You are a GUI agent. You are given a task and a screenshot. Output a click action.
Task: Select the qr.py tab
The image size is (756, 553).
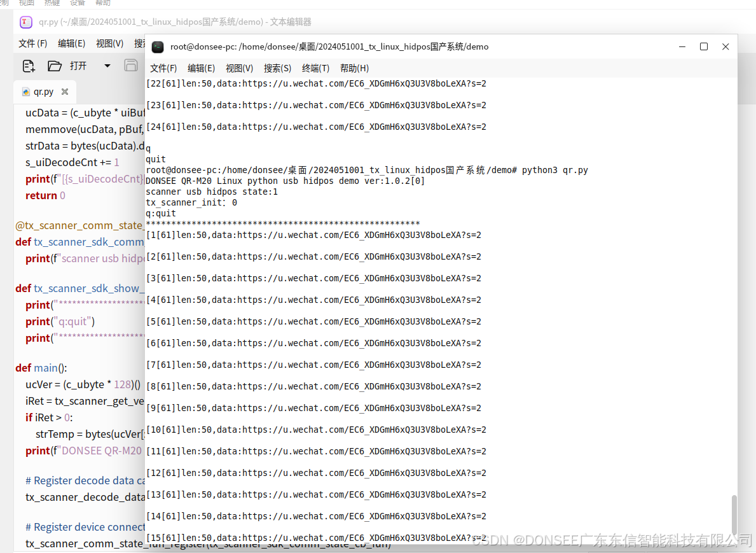43,91
